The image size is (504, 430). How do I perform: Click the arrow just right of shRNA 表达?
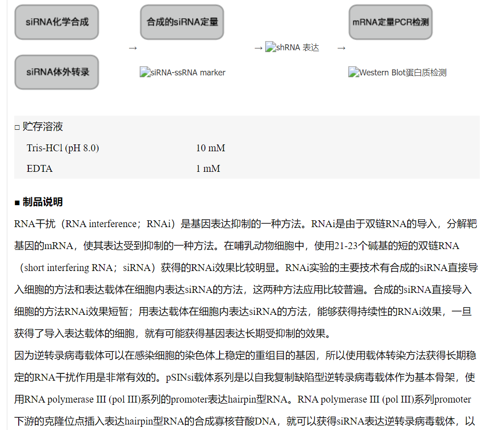click(341, 48)
